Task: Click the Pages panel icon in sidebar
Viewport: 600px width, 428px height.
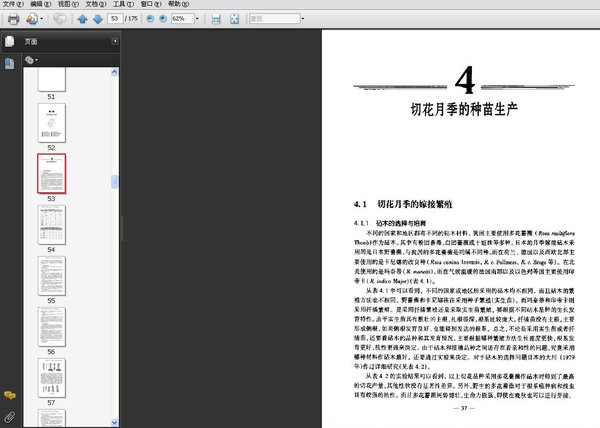Action: tap(10, 41)
